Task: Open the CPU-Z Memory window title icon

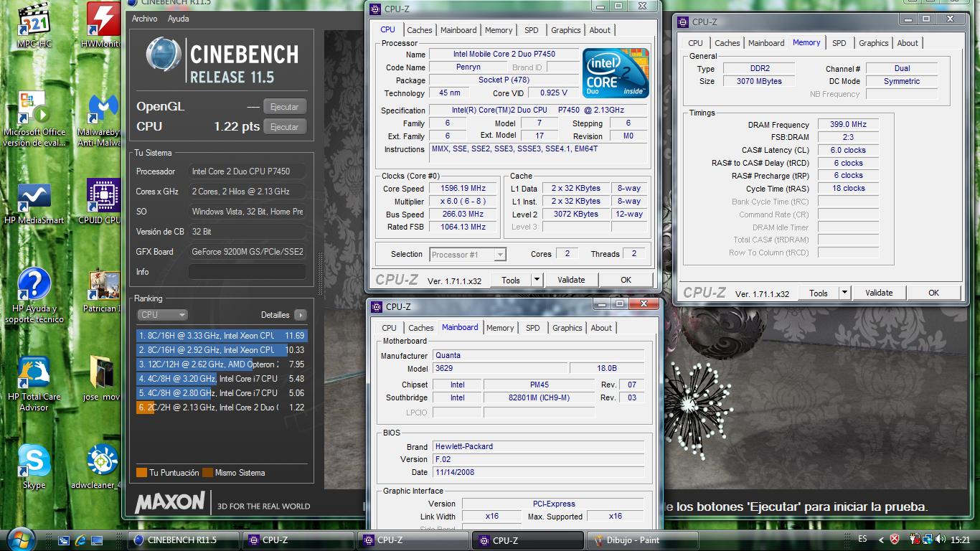Action: click(x=682, y=22)
